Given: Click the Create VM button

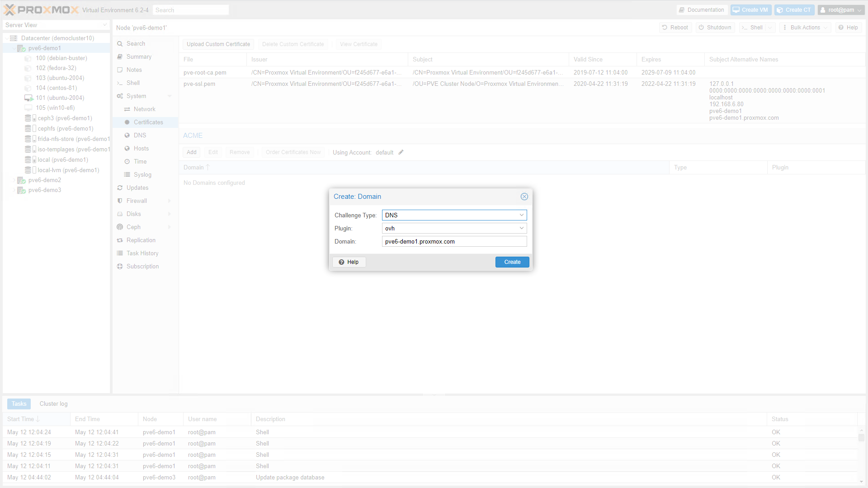Looking at the screenshot, I should [750, 10].
